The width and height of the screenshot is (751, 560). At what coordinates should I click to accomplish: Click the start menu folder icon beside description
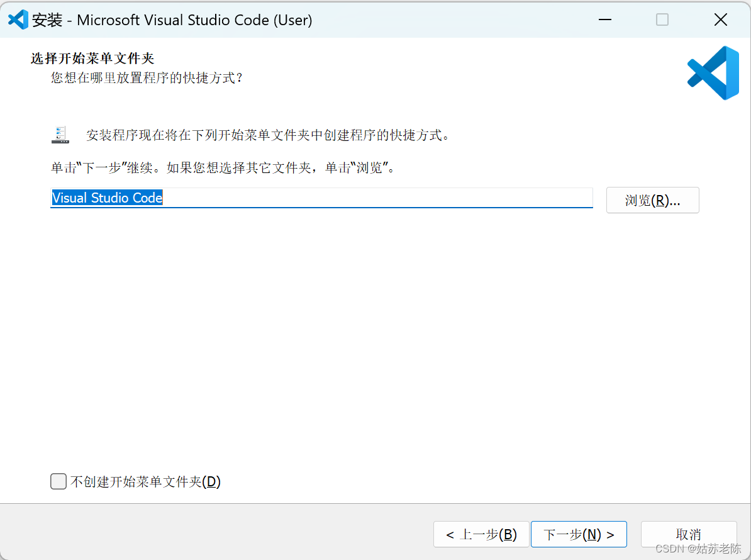tap(60, 135)
